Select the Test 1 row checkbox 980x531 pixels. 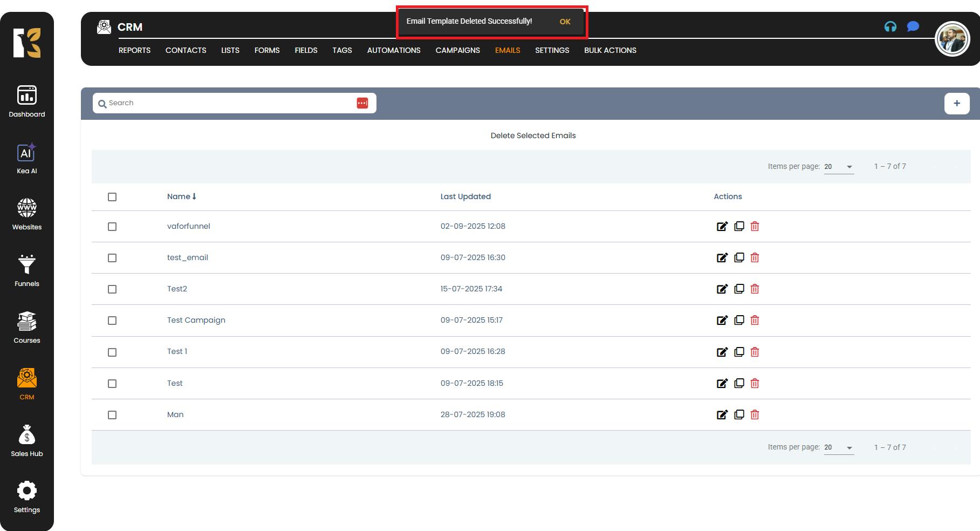click(x=112, y=352)
